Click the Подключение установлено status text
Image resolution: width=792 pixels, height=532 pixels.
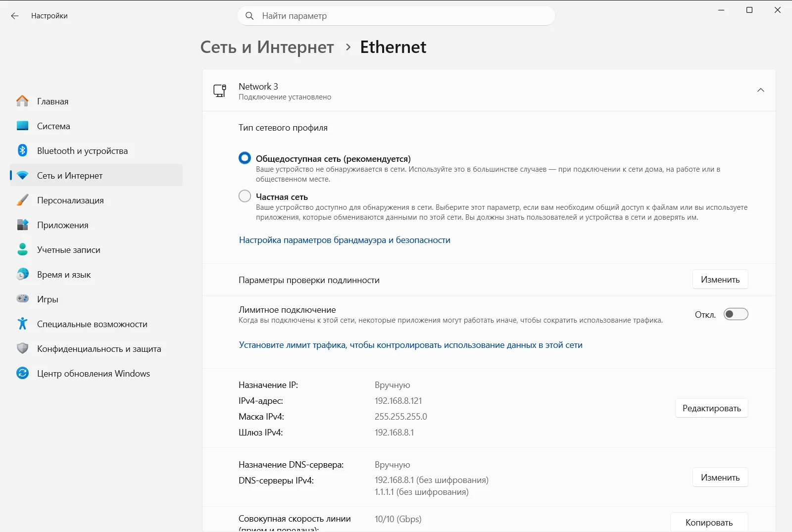285,97
